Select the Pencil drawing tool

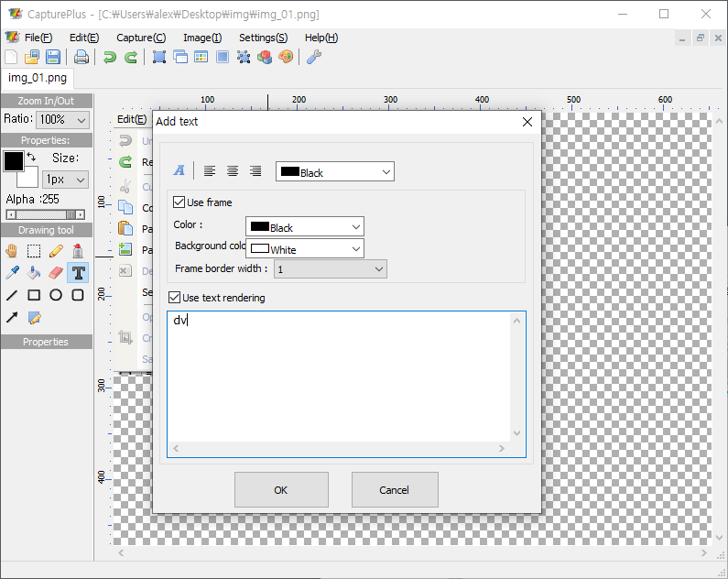(x=56, y=250)
